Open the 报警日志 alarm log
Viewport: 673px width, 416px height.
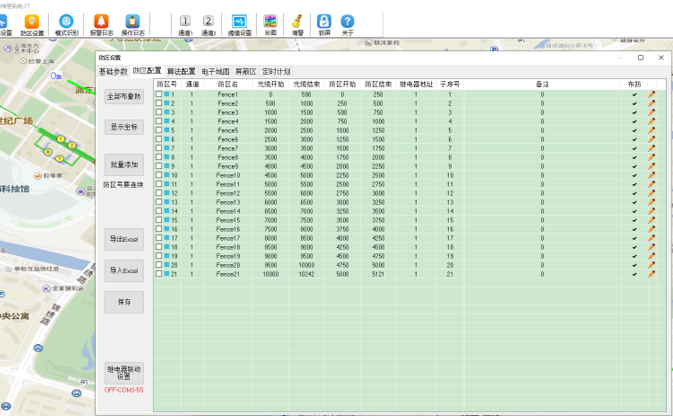99,24
